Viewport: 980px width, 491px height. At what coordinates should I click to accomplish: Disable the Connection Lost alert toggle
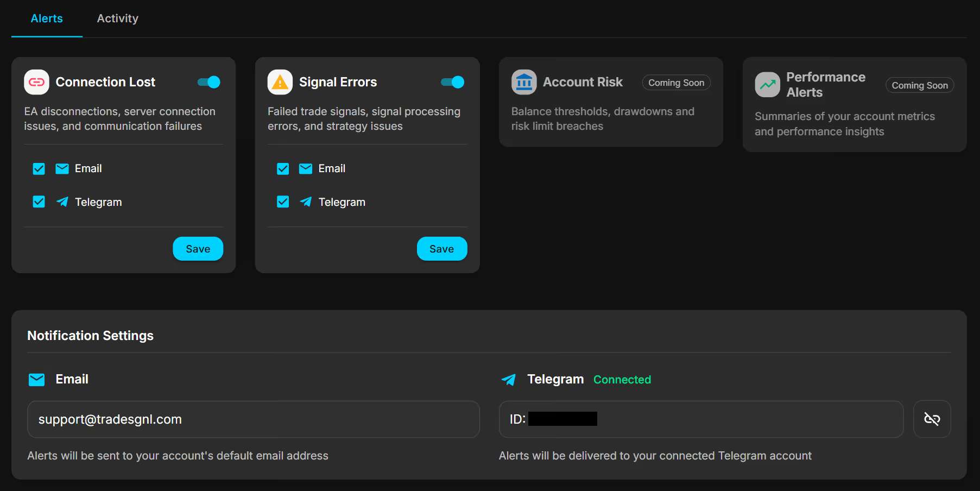(x=209, y=82)
